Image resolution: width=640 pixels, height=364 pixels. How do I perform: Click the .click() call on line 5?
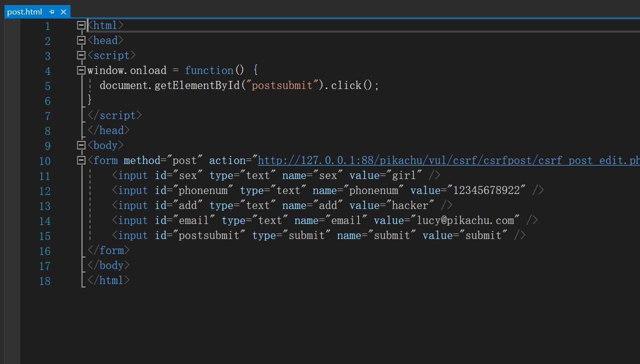(x=349, y=85)
